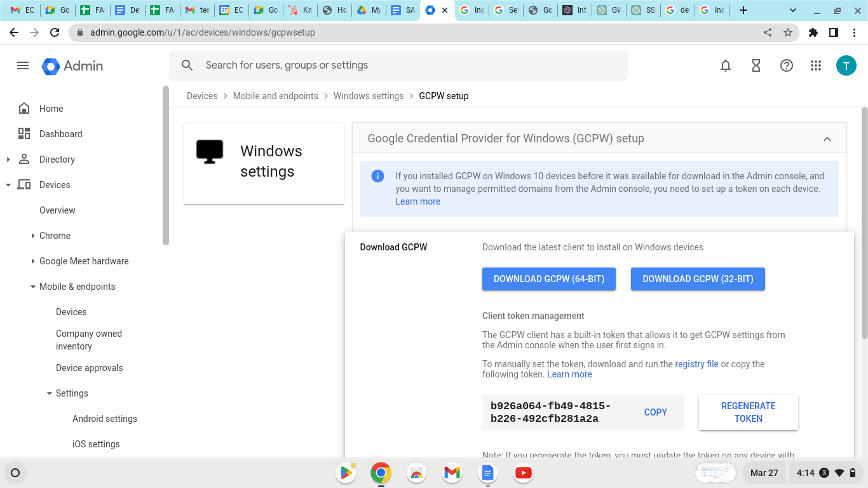This screenshot has height=488, width=868.
Task: Go back with browser back arrow
Action: [x=14, y=32]
